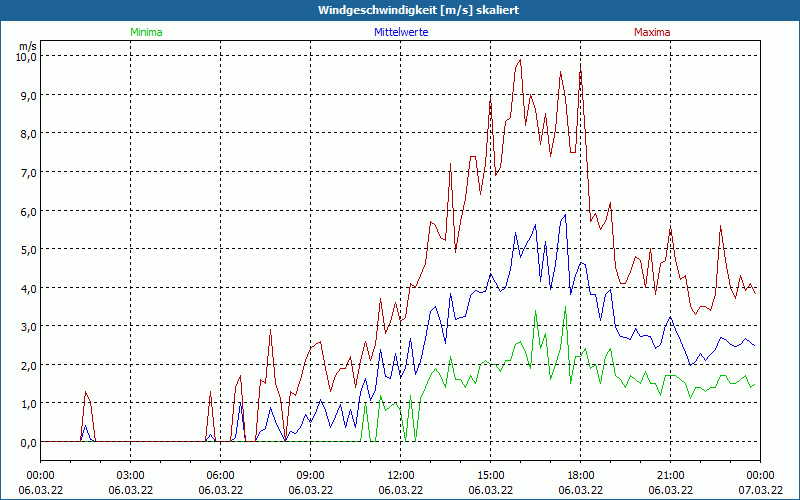Click the 07.03.22 date label

tap(760, 489)
